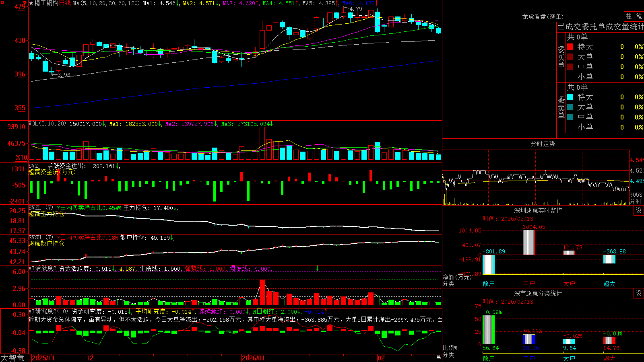Click the 大智慧 logo at the bottom left
Viewport: 644px width, 362px height.
point(12,358)
